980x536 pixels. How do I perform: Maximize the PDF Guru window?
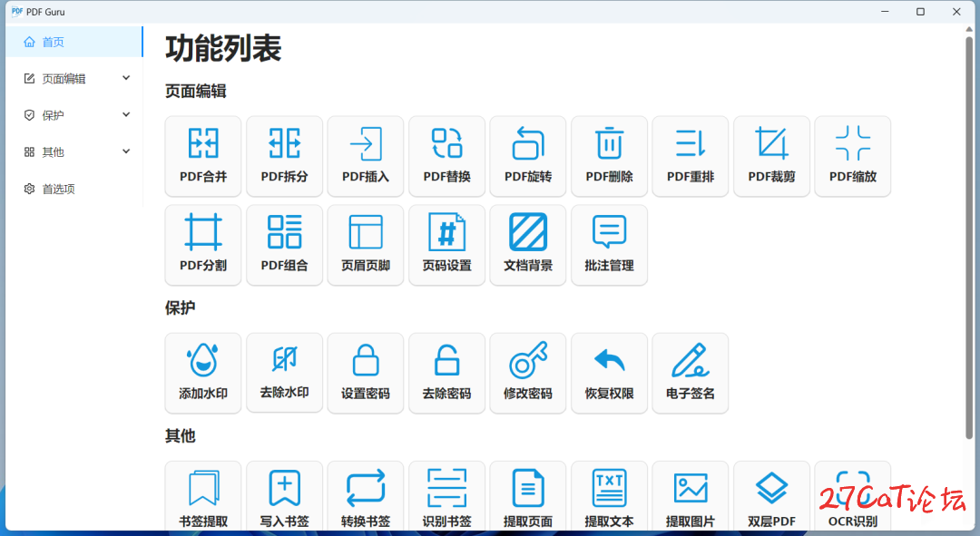pyautogui.click(x=920, y=11)
